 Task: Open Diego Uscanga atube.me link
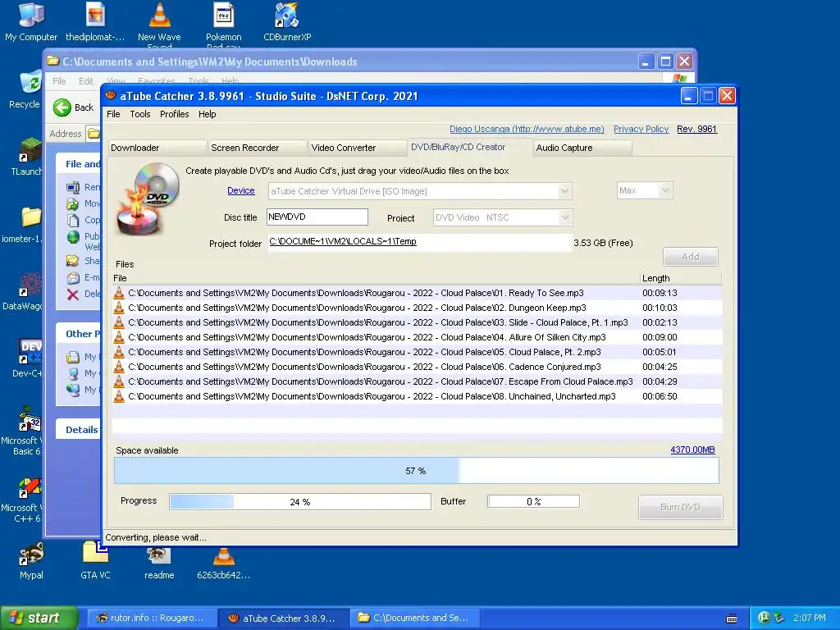click(527, 129)
